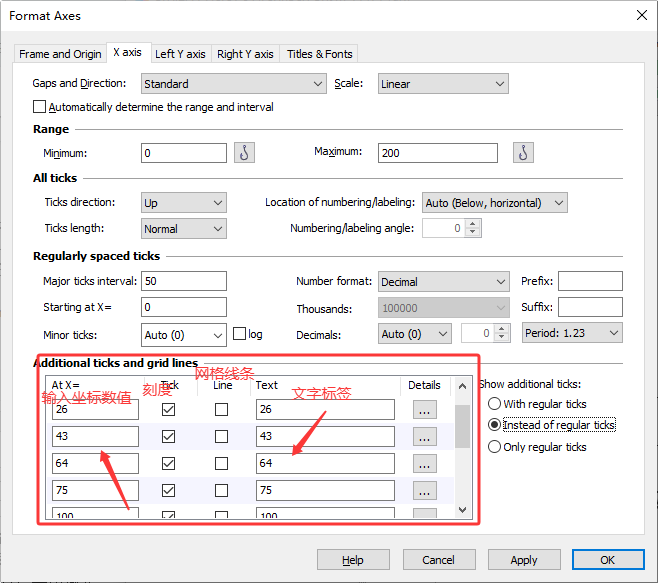Enable grid Line for row 75
This screenshot has width=658, height=583.
pyautogui.click(x=222, y=490)
